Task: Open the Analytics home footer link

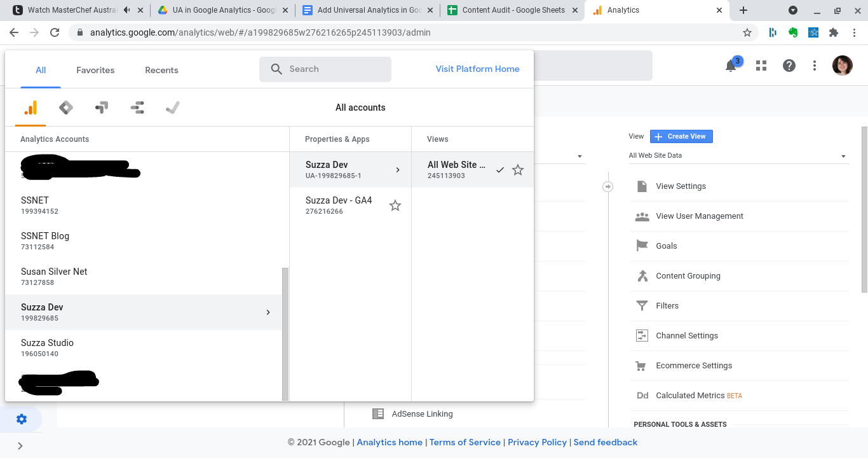Action: tap(390, 443)
